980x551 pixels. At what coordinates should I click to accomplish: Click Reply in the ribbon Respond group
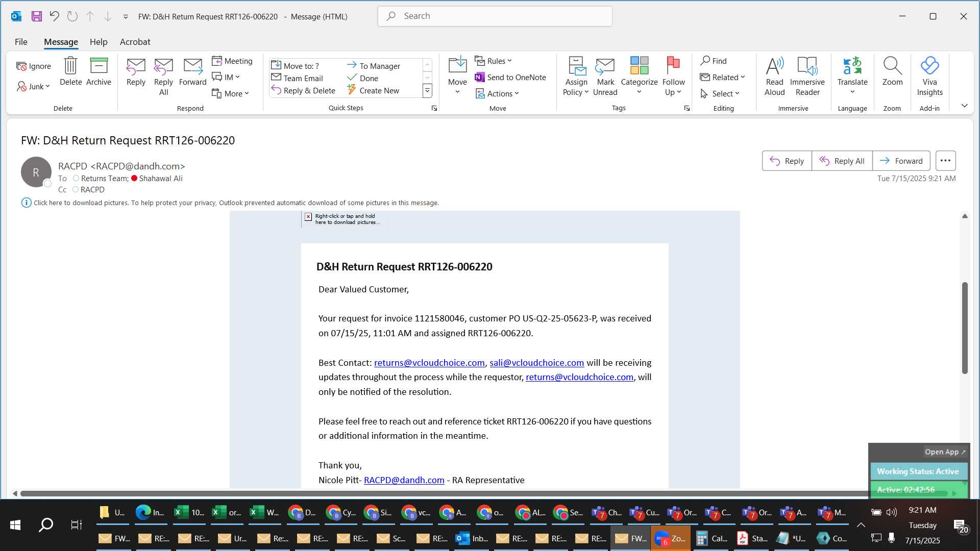coord(136,71)
